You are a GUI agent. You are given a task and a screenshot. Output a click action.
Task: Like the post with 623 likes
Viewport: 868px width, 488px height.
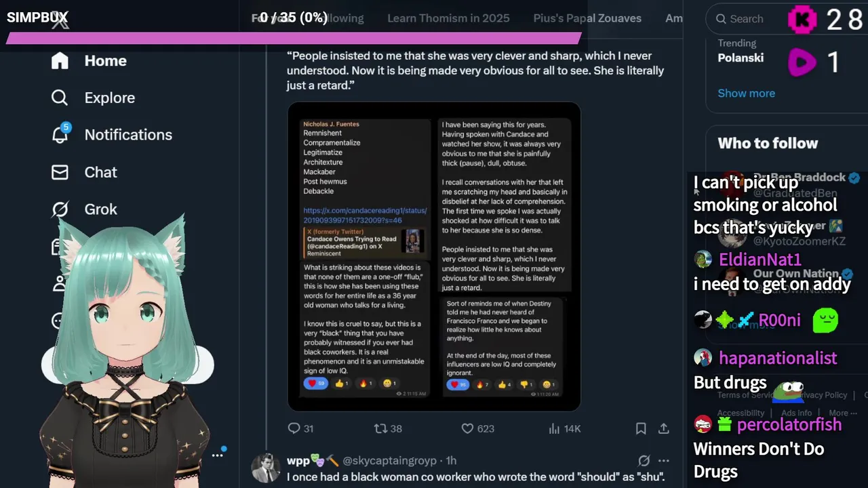tap(467, 428)
